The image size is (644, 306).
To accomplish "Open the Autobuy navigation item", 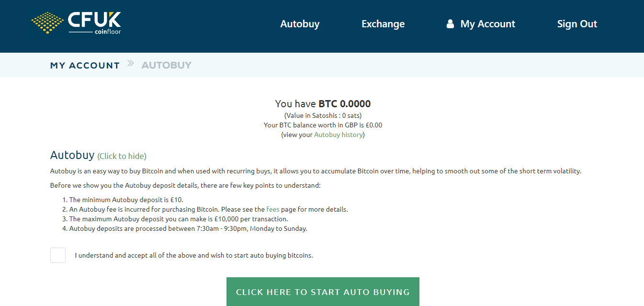I will [x=300, y=24].
